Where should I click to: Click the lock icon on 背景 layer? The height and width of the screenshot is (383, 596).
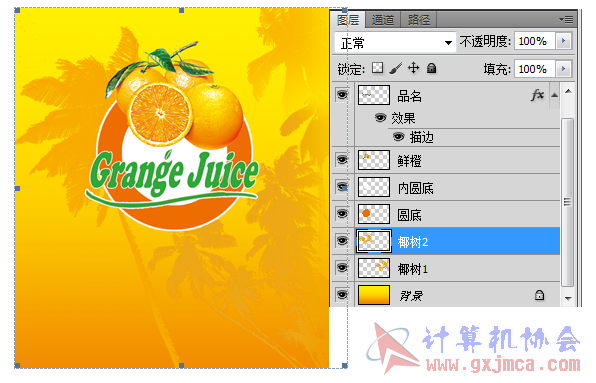[x=539, y=295]
